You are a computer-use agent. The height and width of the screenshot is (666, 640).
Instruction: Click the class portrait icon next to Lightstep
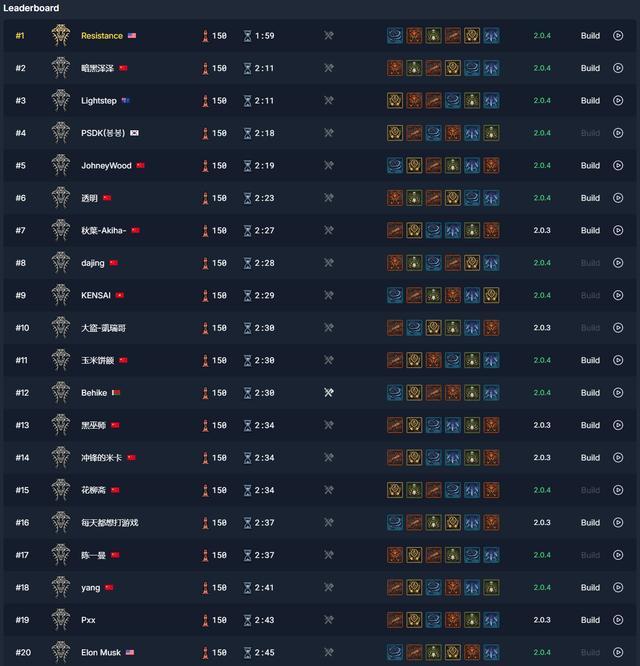coord(61,101)
